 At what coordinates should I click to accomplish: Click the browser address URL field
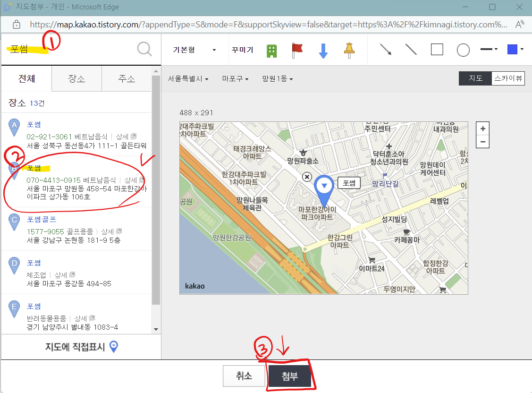tap(268, 25)
